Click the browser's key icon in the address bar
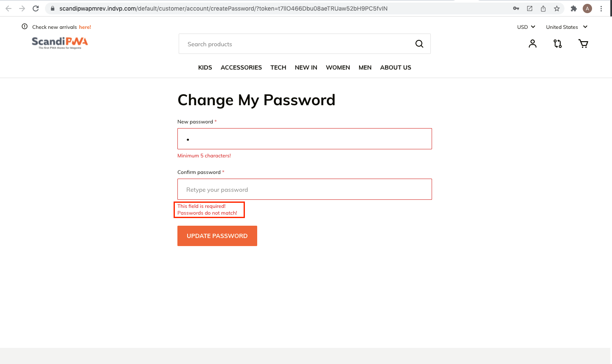 coord(516,8)
